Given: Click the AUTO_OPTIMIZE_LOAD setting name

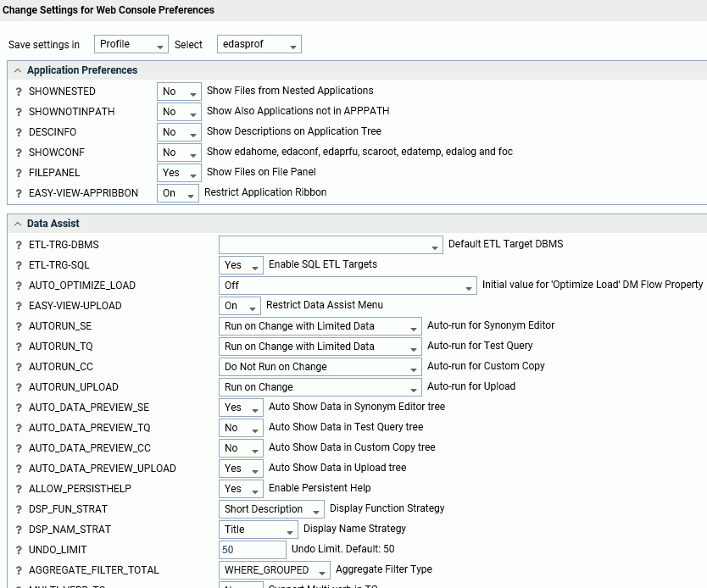Looking at the screenshot, I should pyautogui.click(x=82, y=286).
